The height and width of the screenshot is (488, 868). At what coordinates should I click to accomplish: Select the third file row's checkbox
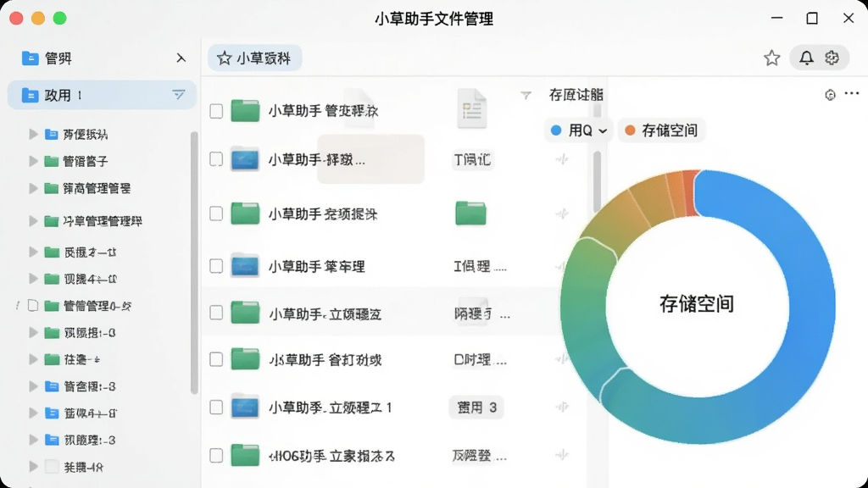point(216,213)
